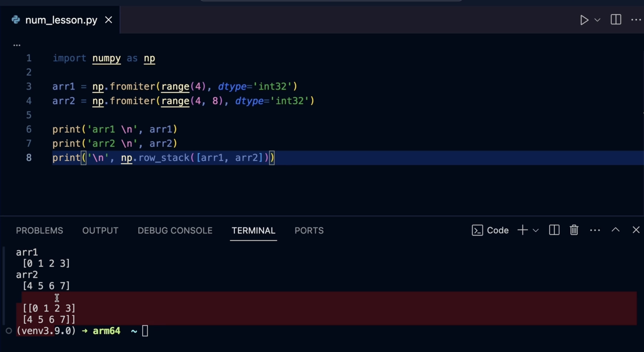
Task: Kill terminal with the trash icon
Action: pos(574,230)
